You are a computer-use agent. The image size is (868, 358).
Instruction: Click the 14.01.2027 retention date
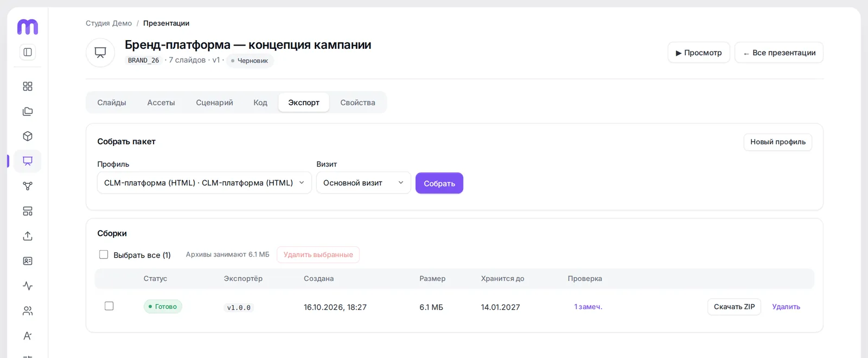(500, 307)
